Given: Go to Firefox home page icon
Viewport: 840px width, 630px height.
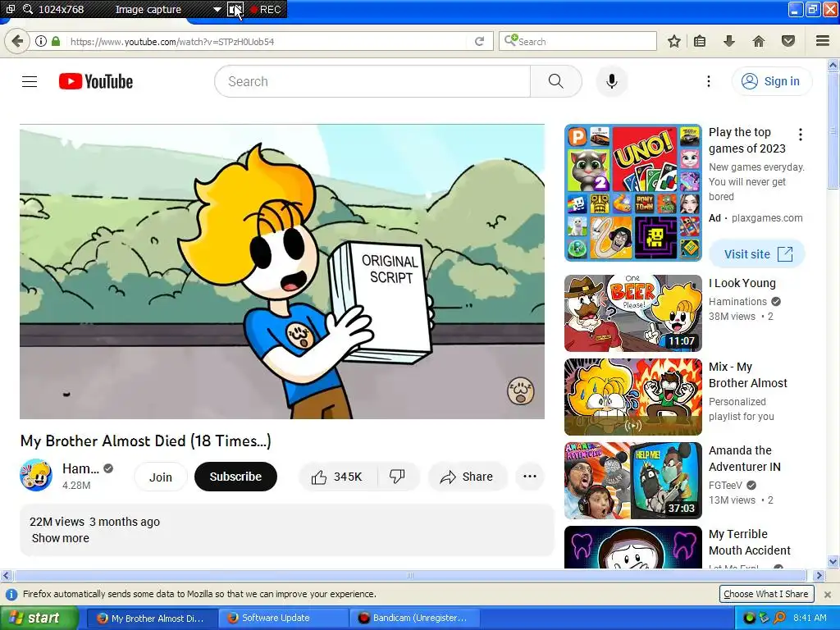Looking at the screenshot, I should pos(758,41).
